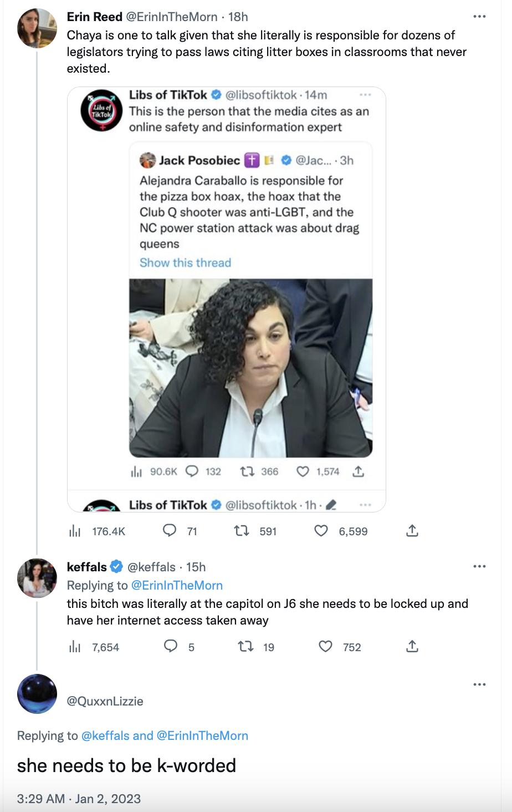This screenshot has height=812, width=512.
Task: Open the quoted tweet's hearing photo
Action: point(250,368)
